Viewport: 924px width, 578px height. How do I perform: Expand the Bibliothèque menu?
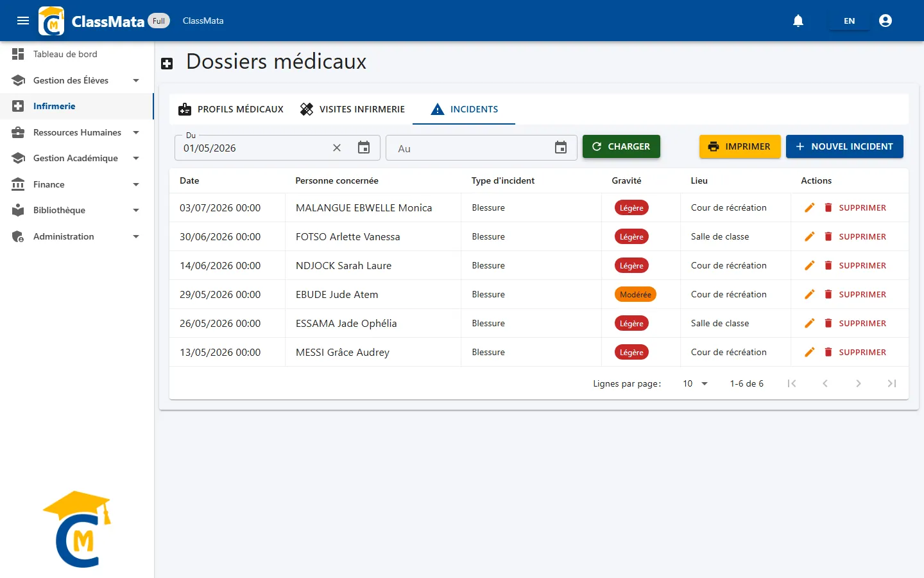(x=77, y=210)
